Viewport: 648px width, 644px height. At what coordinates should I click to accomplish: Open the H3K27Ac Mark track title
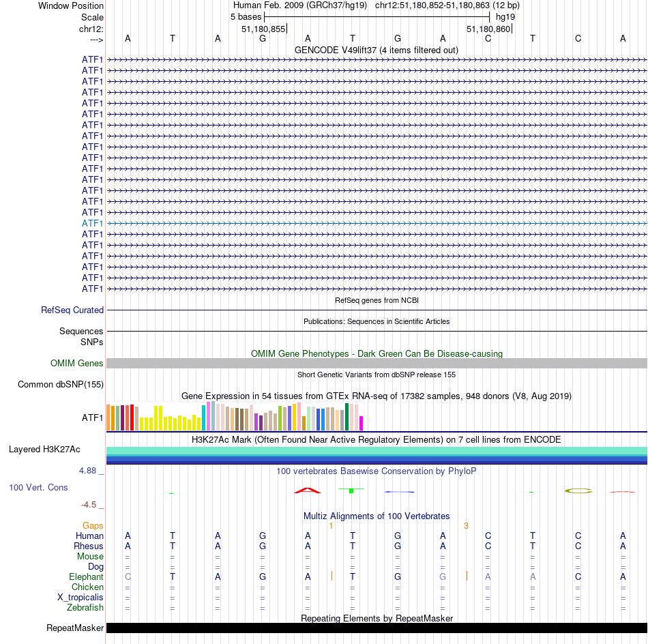[377, 440]
